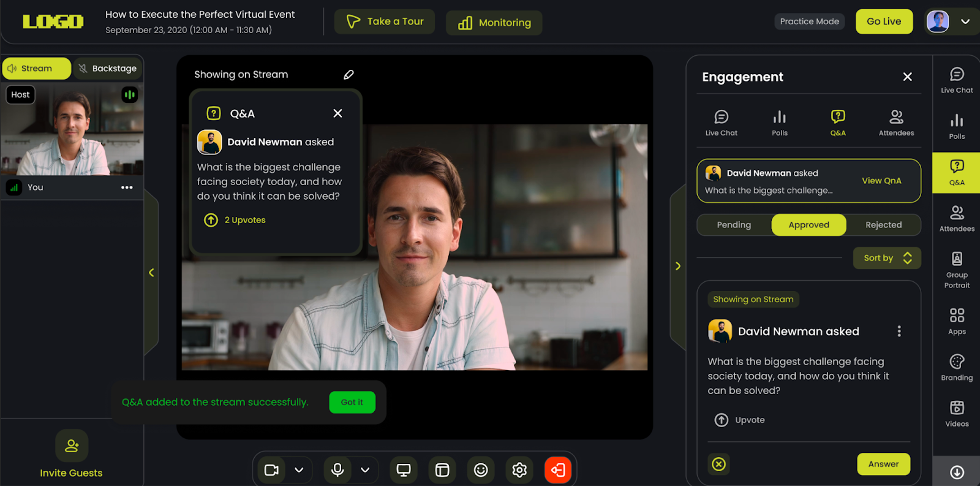This screenshot has height=486, width=980.
Task: Click the Answer button
Action: (x=883, y=464)
